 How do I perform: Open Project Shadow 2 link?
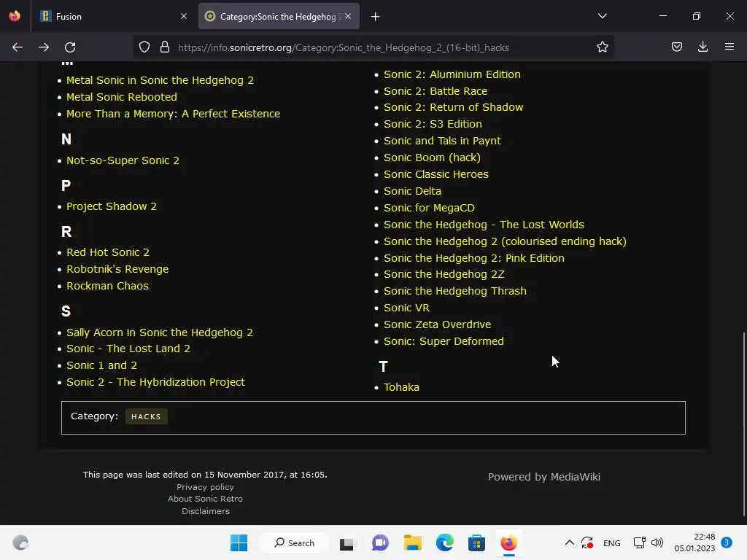click(x=112, y=206)
